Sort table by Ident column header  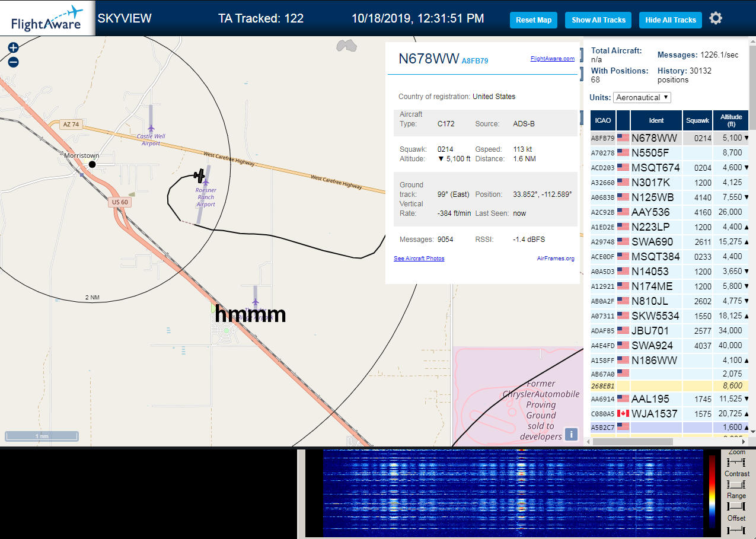click(x=656, y=120)
